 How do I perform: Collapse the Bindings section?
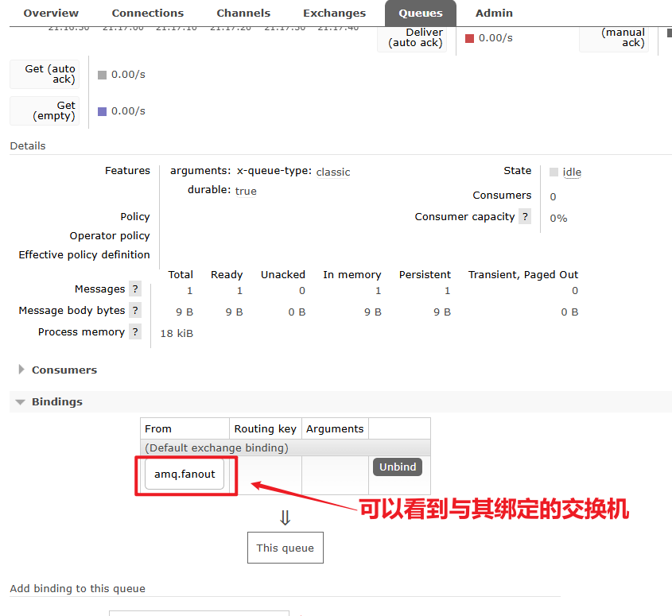pos(56,401)
